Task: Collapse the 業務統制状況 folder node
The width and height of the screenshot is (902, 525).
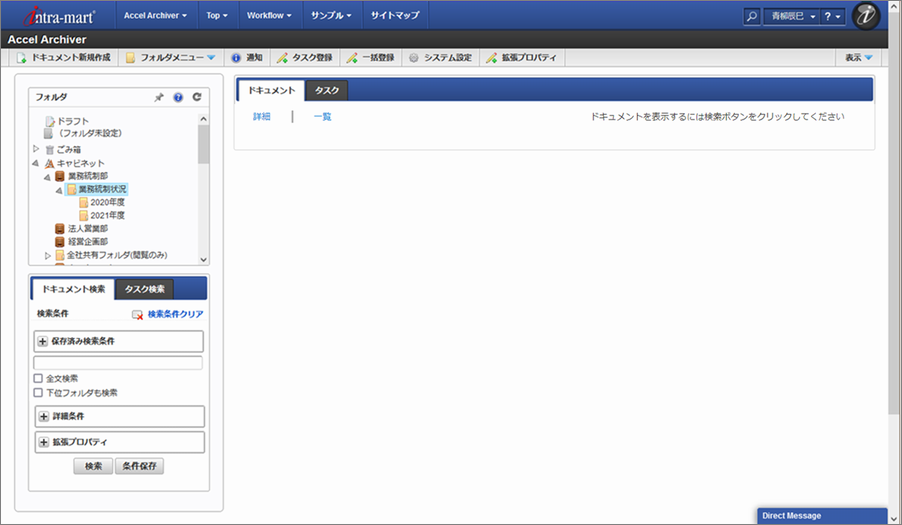Action: [x=59, y=190]
